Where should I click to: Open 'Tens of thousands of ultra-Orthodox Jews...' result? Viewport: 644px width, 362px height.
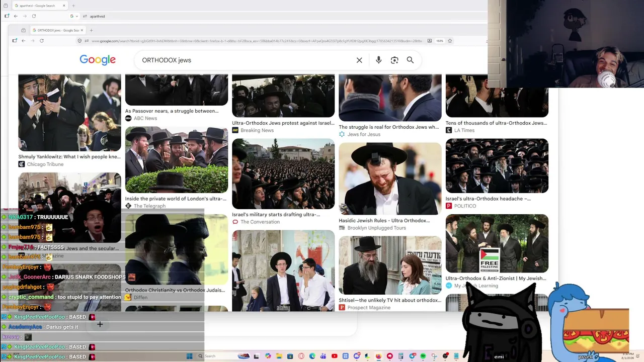point(496,123)
